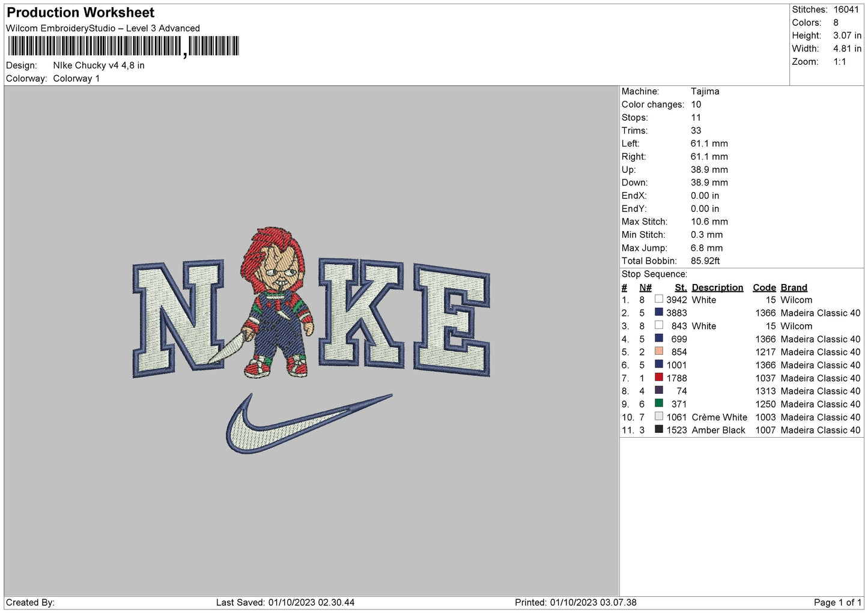Image resolution: width=868 pixels, height=613 pixels.
Task: Click the white swatch in stop row 3
Action: pyautogui.click(x=659, y=325)
